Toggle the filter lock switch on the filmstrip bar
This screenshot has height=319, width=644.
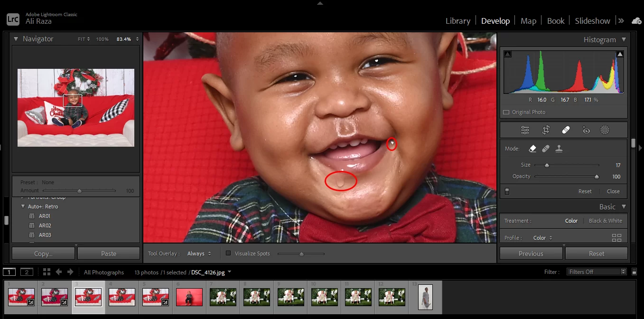(635, 272)
